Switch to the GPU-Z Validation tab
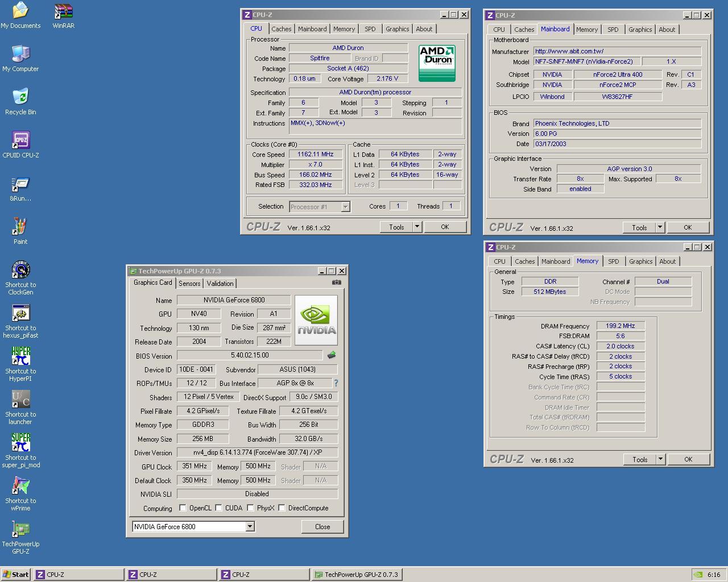Viewport: 728px width, 582px height. tap(220, 284)
